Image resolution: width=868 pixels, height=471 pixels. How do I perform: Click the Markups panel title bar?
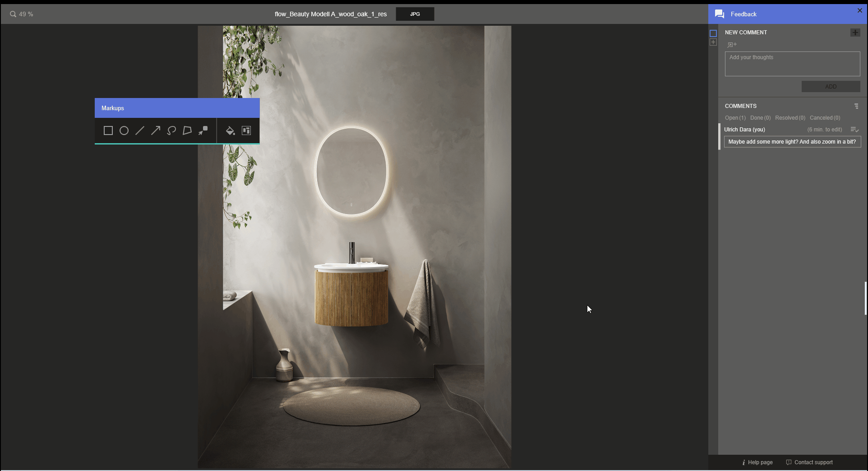[177, 108]
